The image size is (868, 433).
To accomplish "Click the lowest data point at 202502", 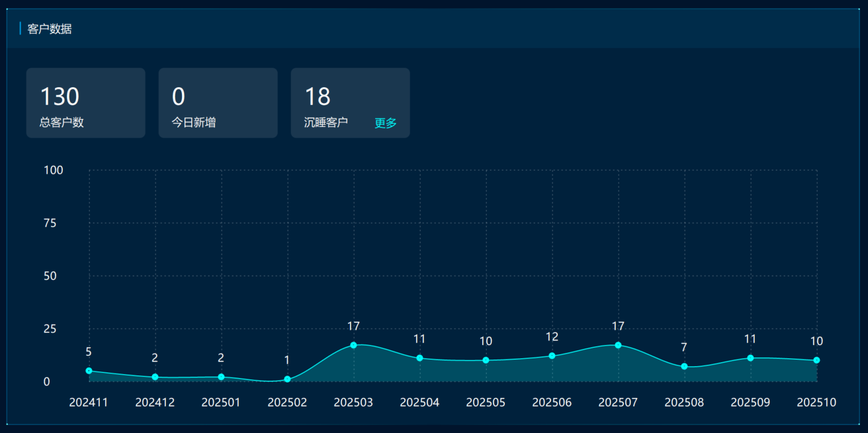I will coord(287,379).
